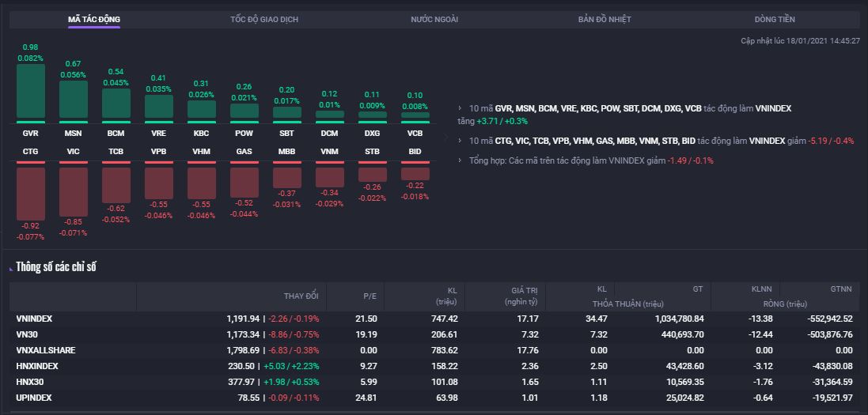Screen dimensions: 868x415
Task: Select the BẢN ĐỒ NHIỆT tab
Action: tap(605, 19)
